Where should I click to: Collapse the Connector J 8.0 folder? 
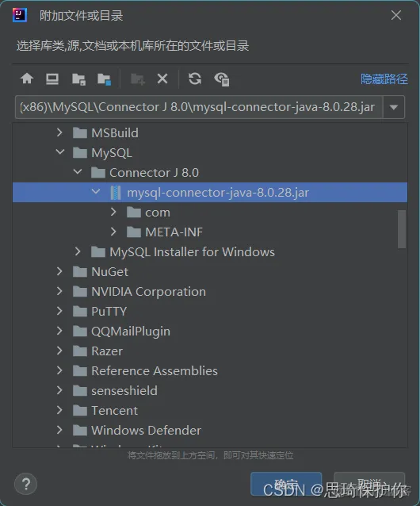[78, 171]
